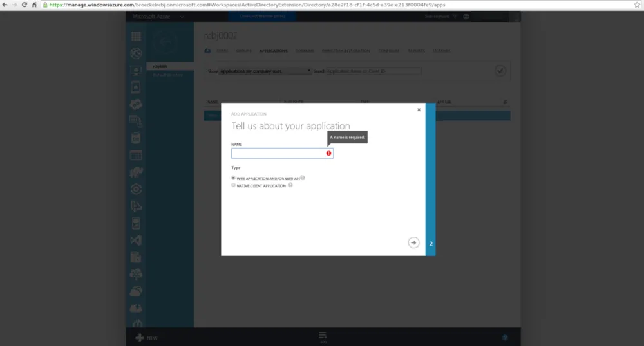Screen dimensions: 644x346
Task: Open help icon beside Web Application option
Action: coord(303,178)
